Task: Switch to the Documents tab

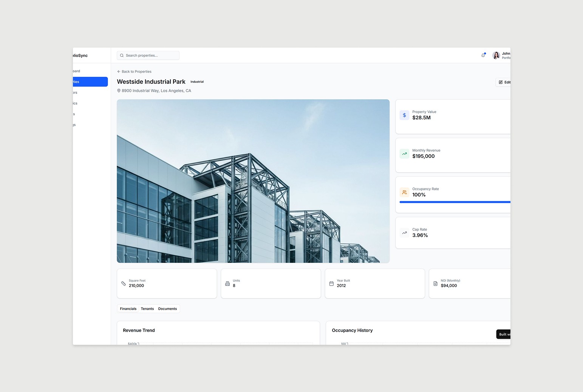Action: pos(167,309)
